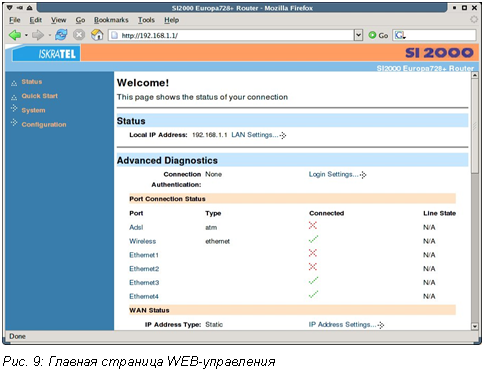Click the 'Port Connection Status' heading

[167, 199]
